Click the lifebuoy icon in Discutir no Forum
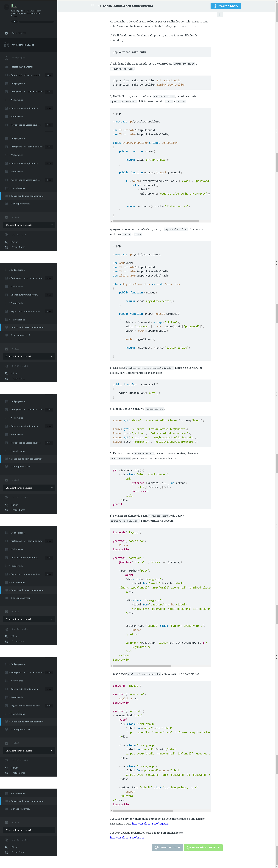The image size is (278, 868). [x=157, y=847]
